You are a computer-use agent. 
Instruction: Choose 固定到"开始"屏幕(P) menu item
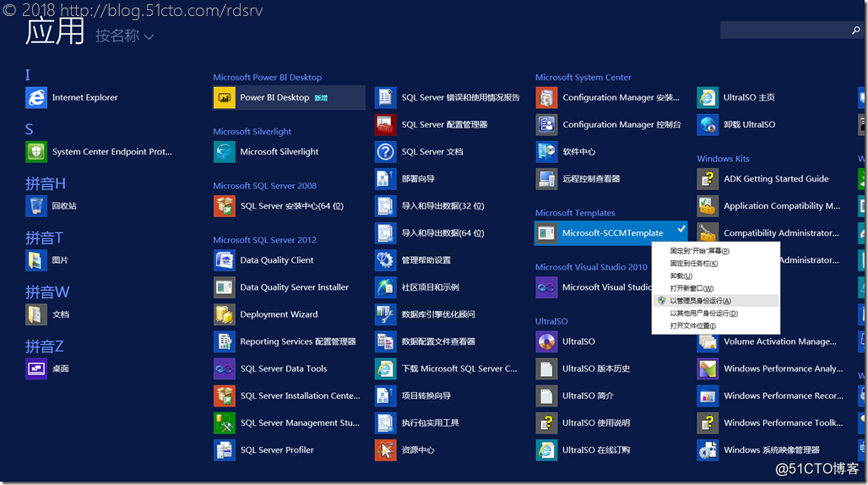tap(716, 251)
